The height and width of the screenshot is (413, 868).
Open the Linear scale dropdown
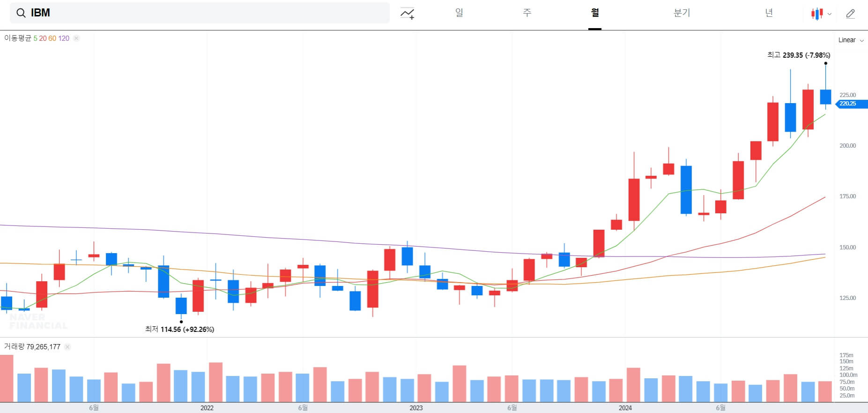[851, 40]
